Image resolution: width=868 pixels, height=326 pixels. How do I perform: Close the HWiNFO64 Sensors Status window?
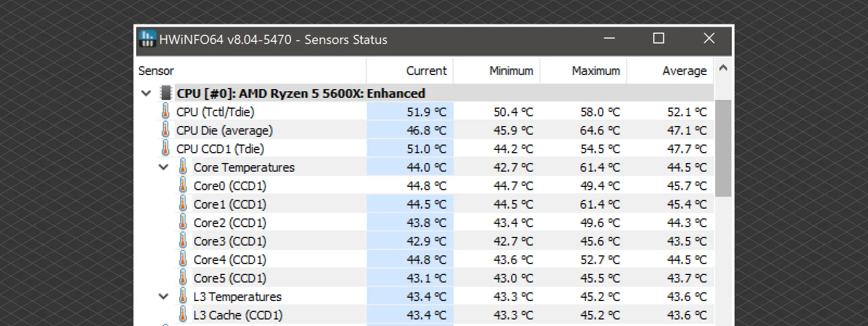point(709,39)
